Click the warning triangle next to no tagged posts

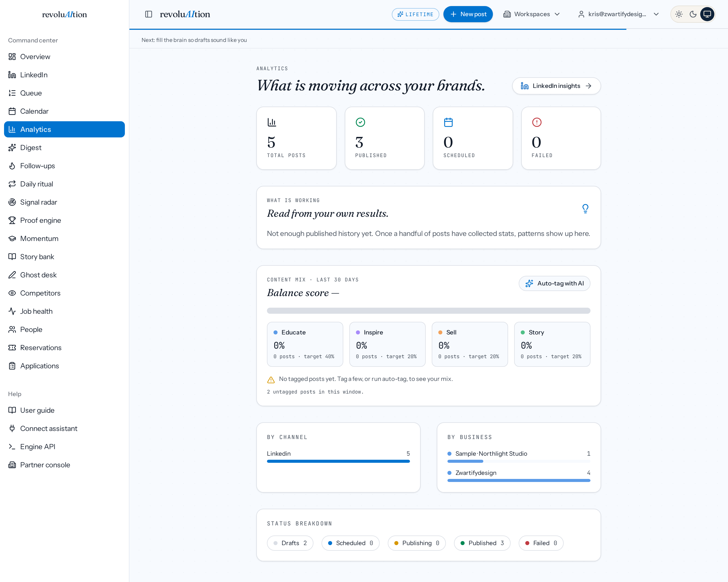click(x=271, y=380)
